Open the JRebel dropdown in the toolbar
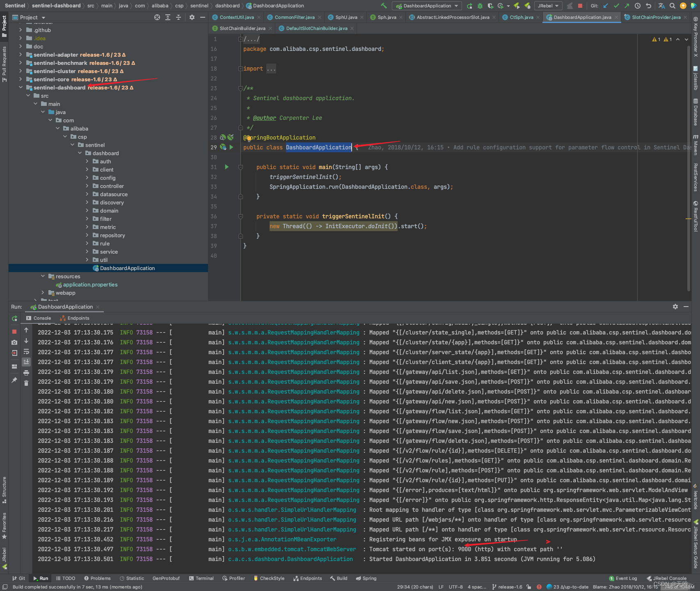The width and height of the screenshot is (700, 591). pos(549,6)
